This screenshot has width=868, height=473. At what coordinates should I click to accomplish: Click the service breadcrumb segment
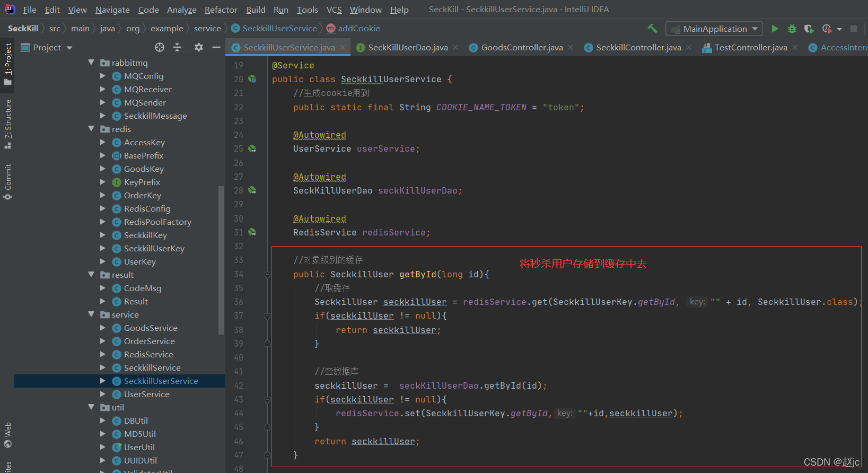pos(207,29)
